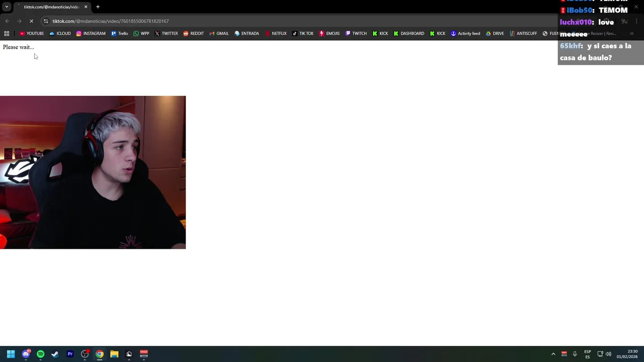The image size is (644, 362).
Task: Switch ESP ES keyboard language
Action: pyautogui.click(x=588, y=354)
